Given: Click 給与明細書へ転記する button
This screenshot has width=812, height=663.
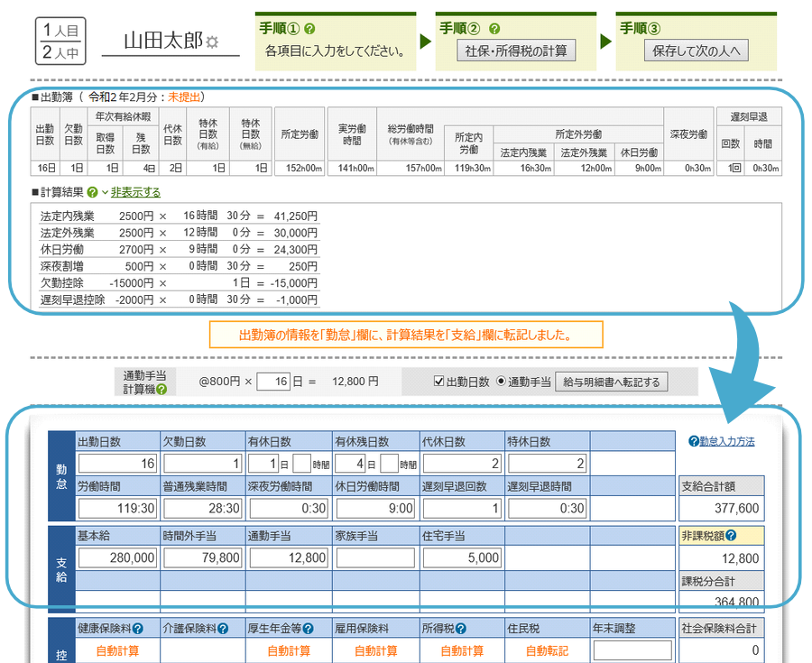Looking at the screenshot, I should (612, 382).
